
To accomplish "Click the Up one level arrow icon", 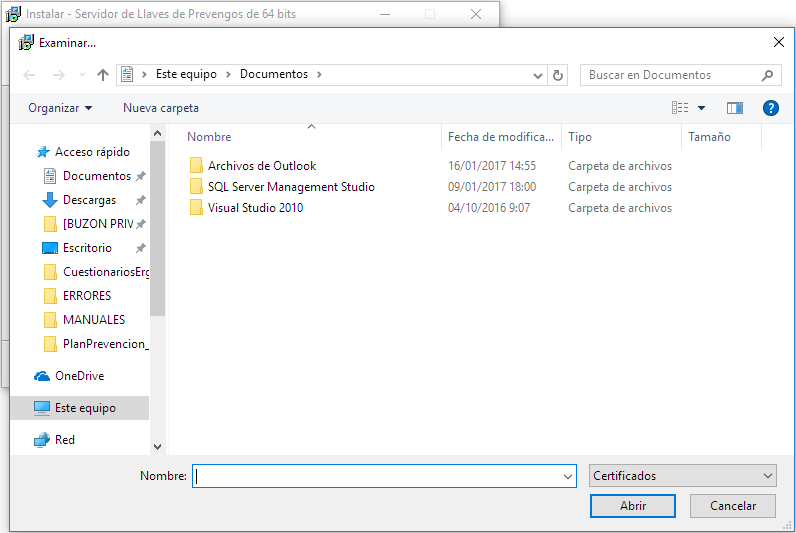I will [x=103, y=75].
